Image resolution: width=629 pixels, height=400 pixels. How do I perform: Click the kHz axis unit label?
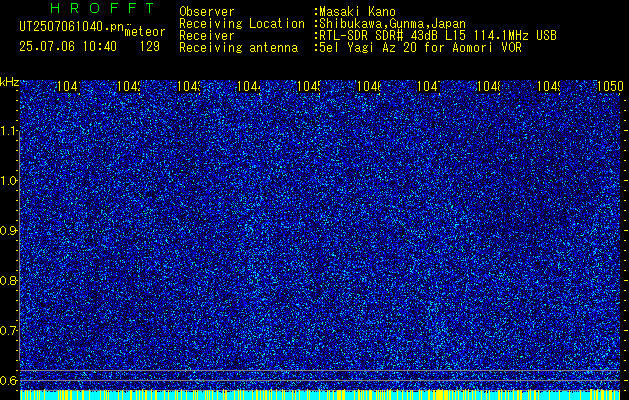coord(10,83)
